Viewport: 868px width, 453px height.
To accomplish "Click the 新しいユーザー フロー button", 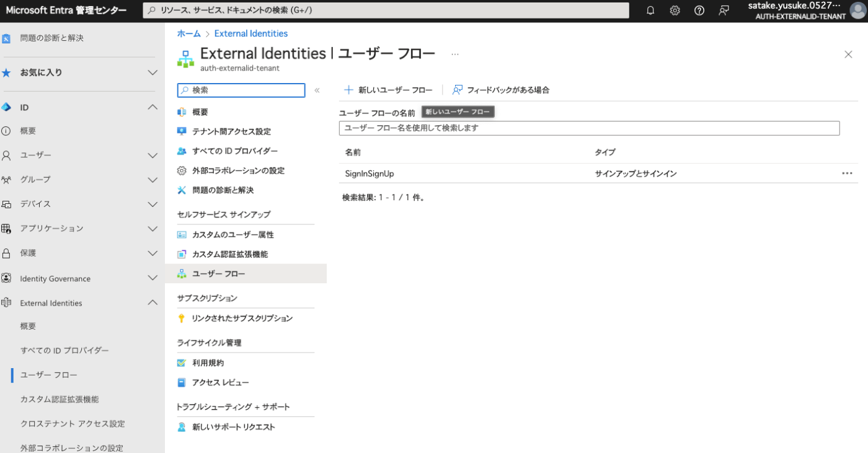I will (x=388, y=90).
